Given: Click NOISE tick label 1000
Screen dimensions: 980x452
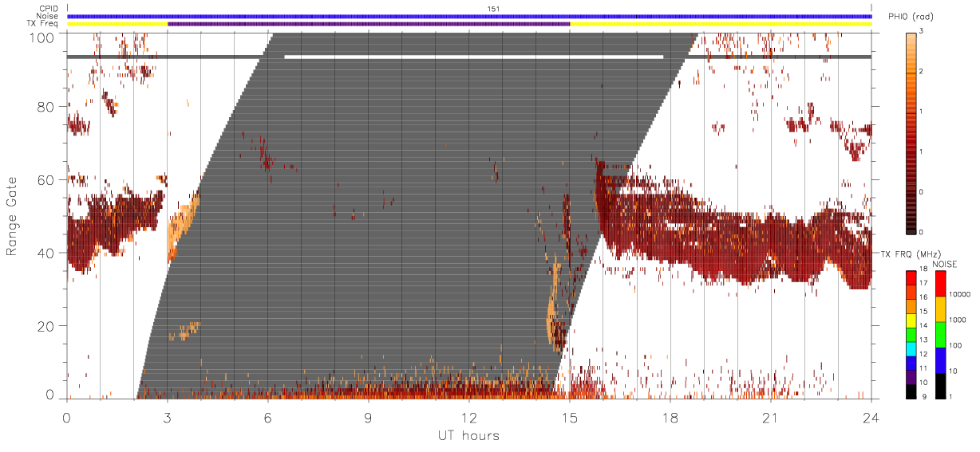Looking at the screenshot, I should [x=958, y=319].
